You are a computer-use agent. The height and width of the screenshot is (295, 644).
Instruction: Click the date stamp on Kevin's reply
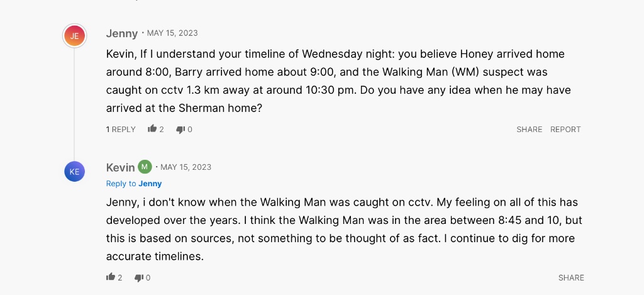coord(186,167)
